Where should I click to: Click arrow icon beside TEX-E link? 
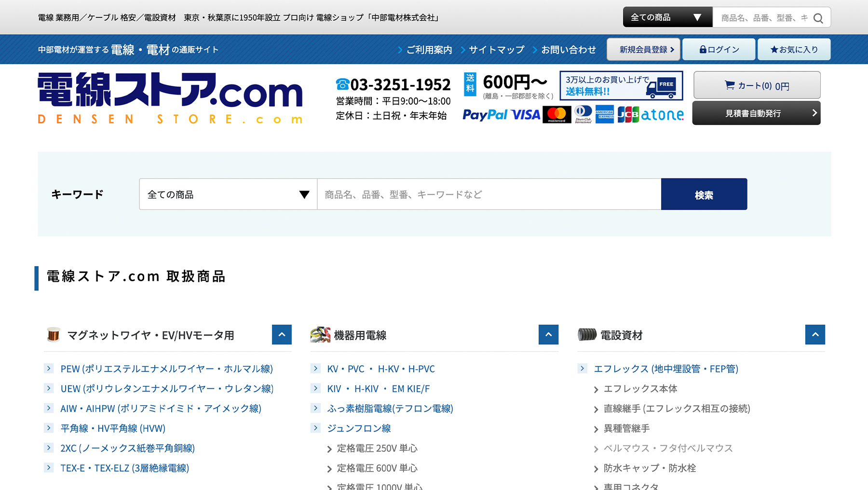49,467
